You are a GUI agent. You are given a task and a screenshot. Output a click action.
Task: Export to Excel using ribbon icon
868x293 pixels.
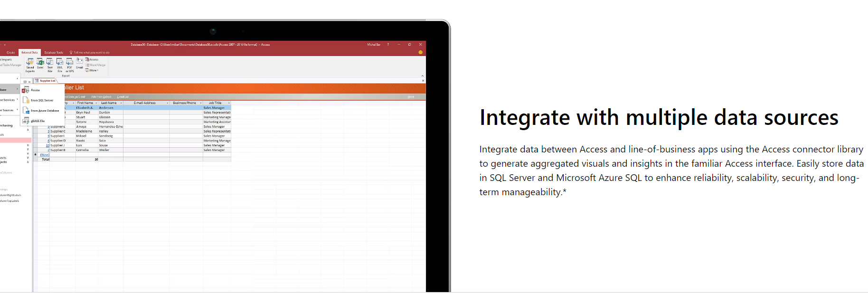(x=40, y=64)
